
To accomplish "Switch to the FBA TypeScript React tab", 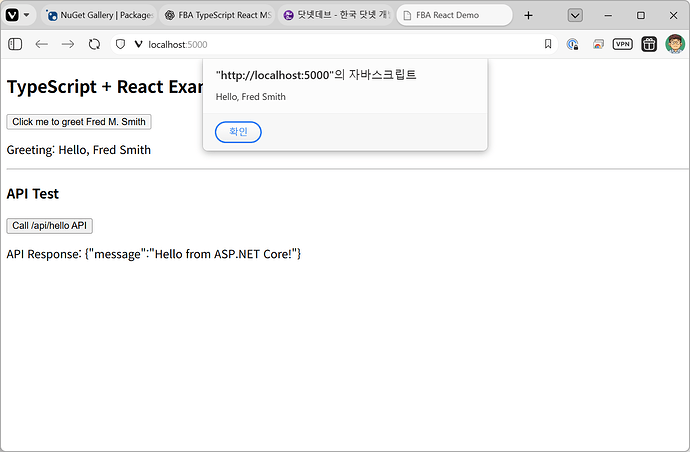I will click(217, 15).
